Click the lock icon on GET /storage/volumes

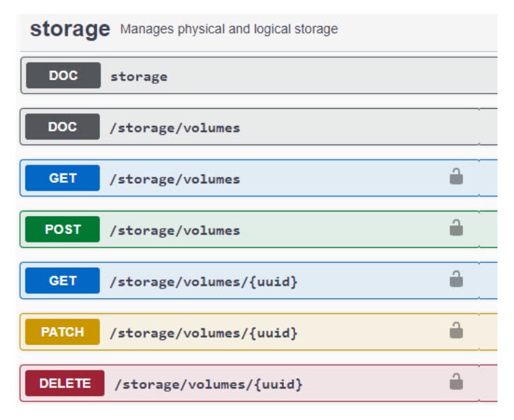(456, 178)
